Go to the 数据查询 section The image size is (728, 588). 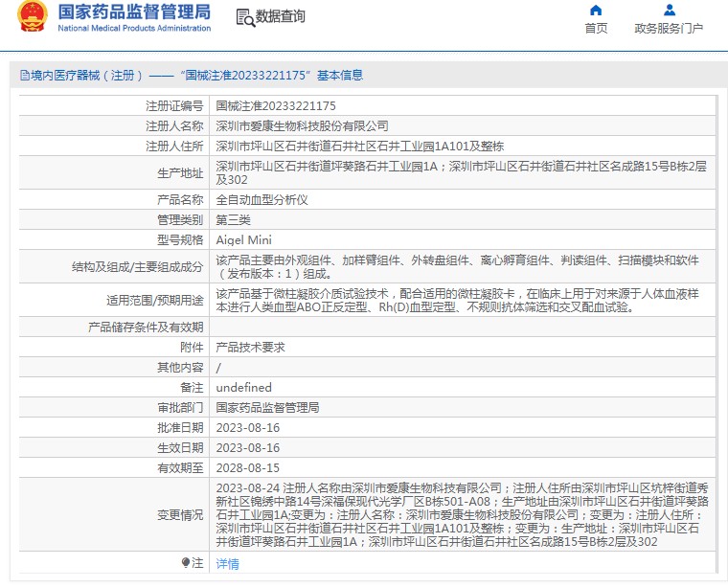point(281,17)
